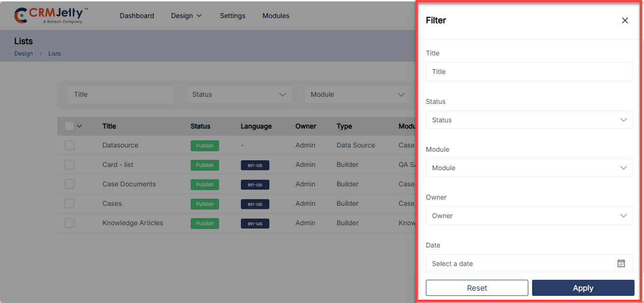Open the Dashboard menu item
The image size is (644, 303).
[137, 16]
